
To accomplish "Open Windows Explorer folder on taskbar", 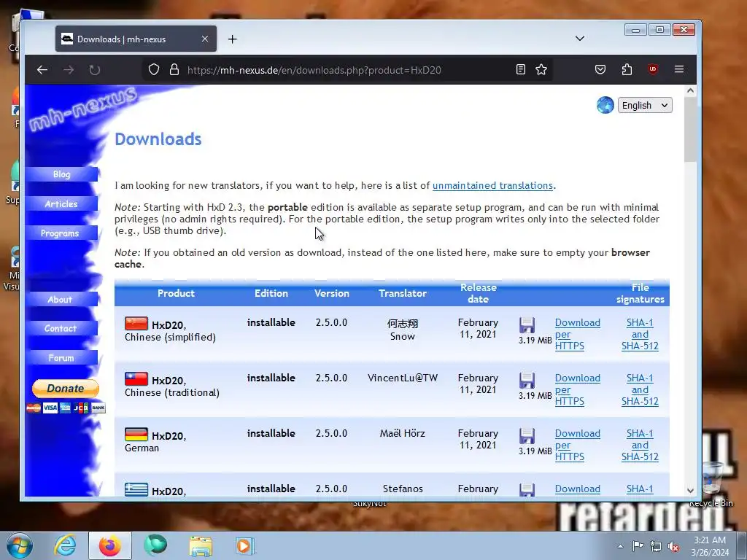I will [201, 545].
